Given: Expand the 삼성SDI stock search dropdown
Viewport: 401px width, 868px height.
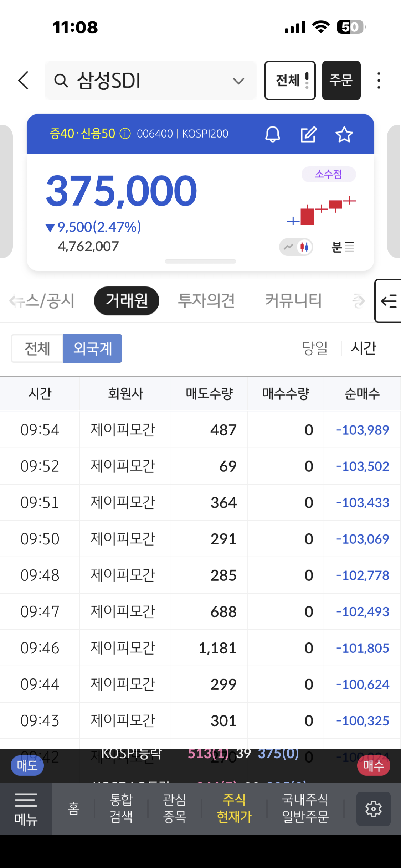Looking at the screenshot, I should [238, 81].
